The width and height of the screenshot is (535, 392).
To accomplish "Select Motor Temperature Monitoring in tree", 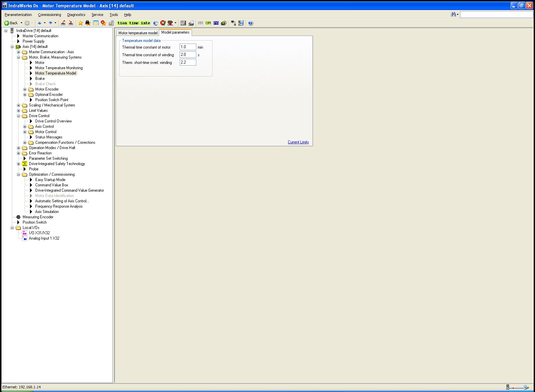I will pyautogui.click(x=59, y=68).
